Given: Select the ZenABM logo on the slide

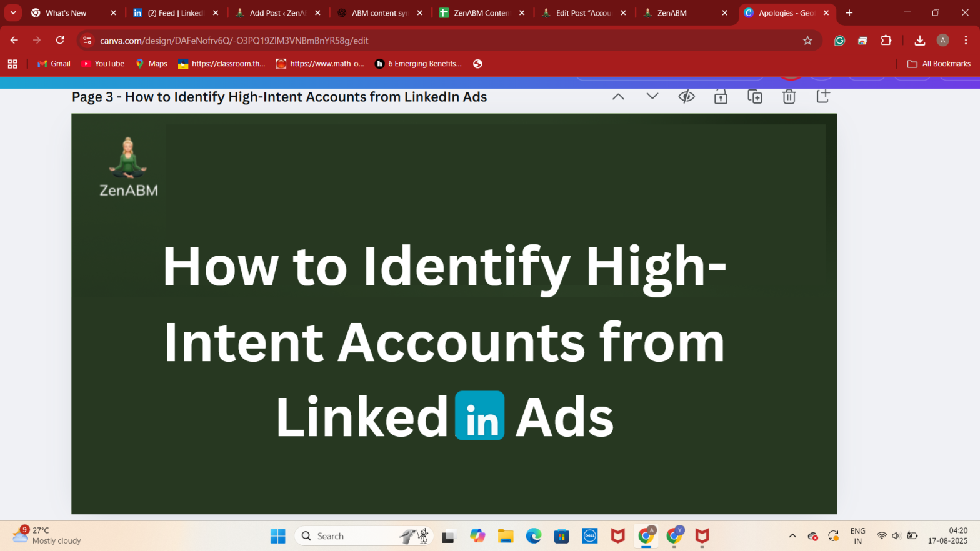Looking at the screenshot, I should 128,167.
